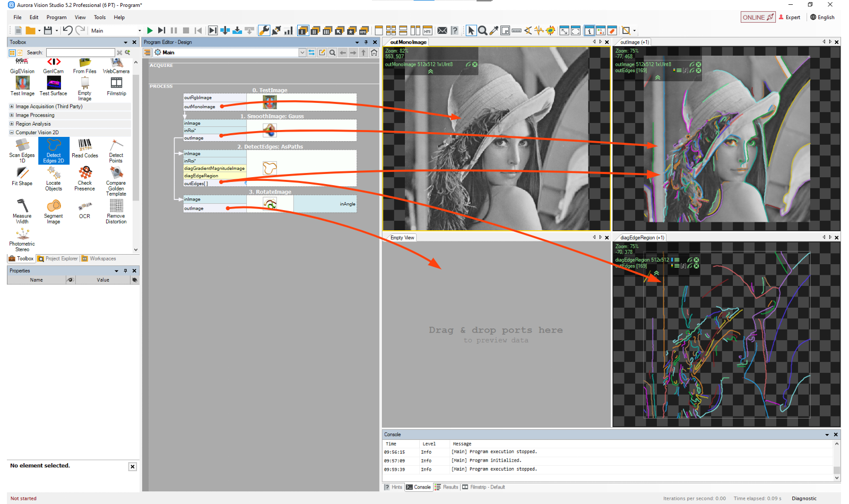
Task: Switch to the Project Explorer tab
Action: point(58,259)
